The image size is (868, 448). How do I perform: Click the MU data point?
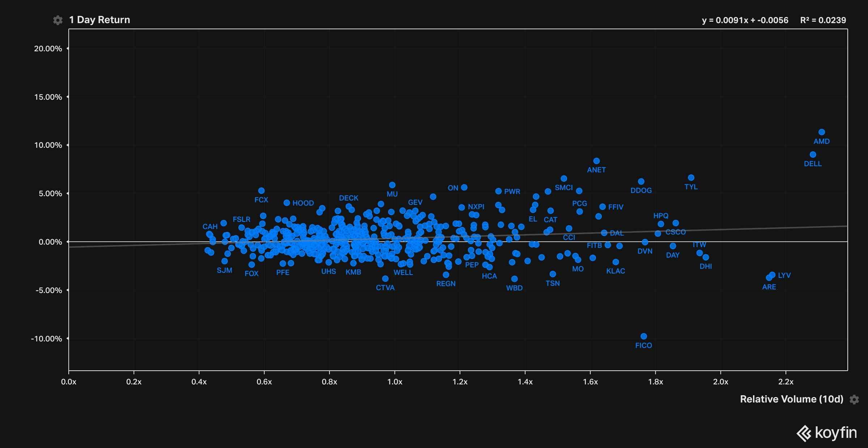coord(392,185)
